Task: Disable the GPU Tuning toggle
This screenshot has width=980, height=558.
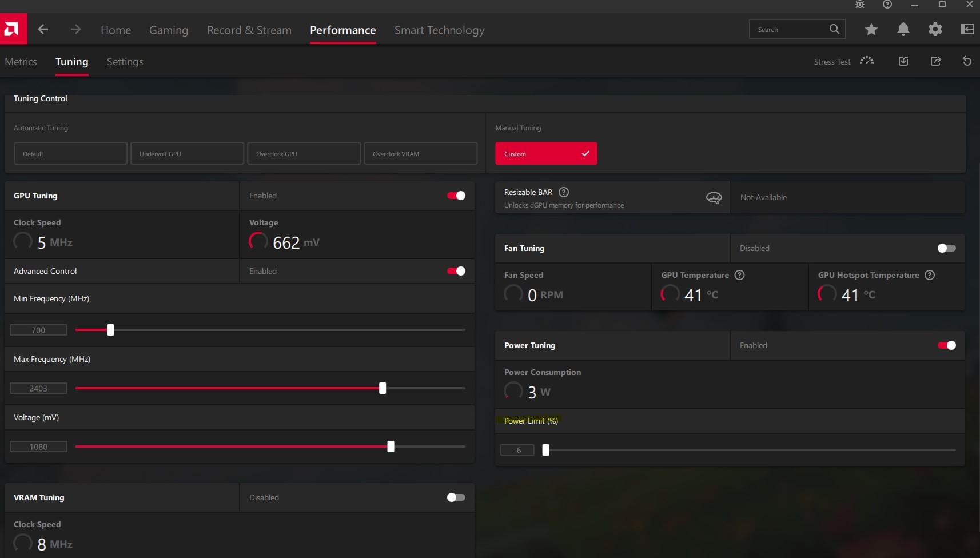Action: [456, 196]
